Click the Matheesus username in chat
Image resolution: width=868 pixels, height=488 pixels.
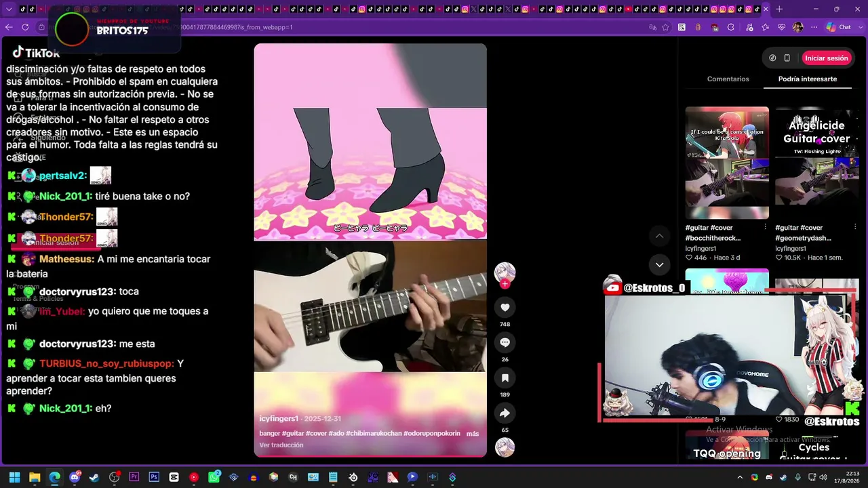(x=66, y=259)
